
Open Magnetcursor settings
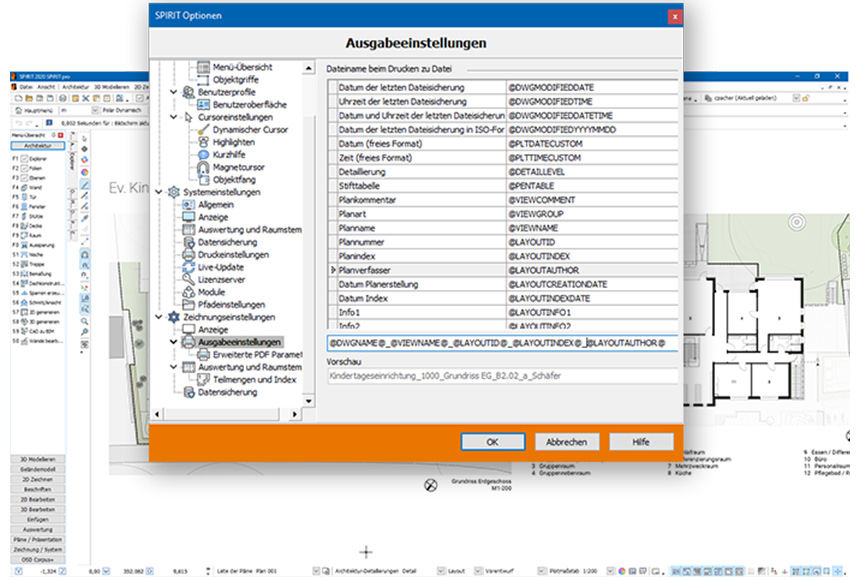tap(230, 166)
